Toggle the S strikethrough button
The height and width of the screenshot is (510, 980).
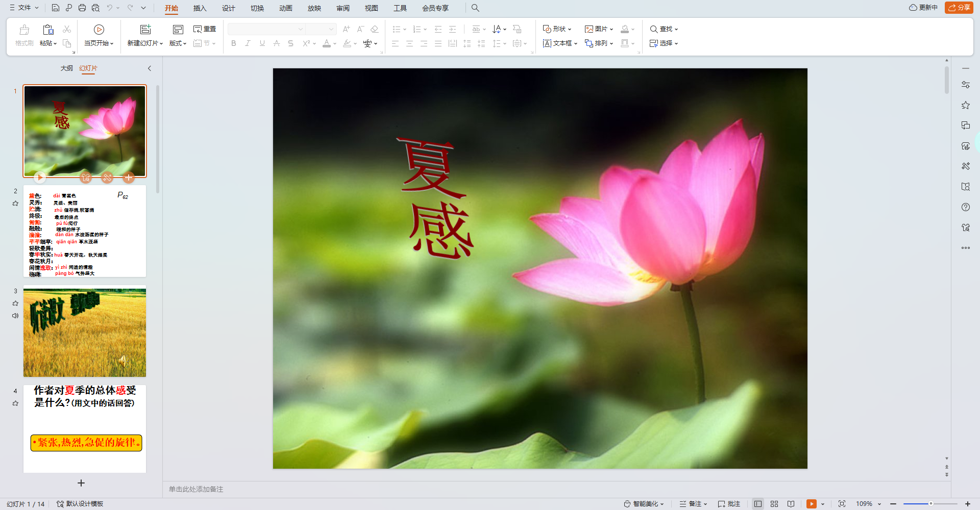[x=291, y=43]
